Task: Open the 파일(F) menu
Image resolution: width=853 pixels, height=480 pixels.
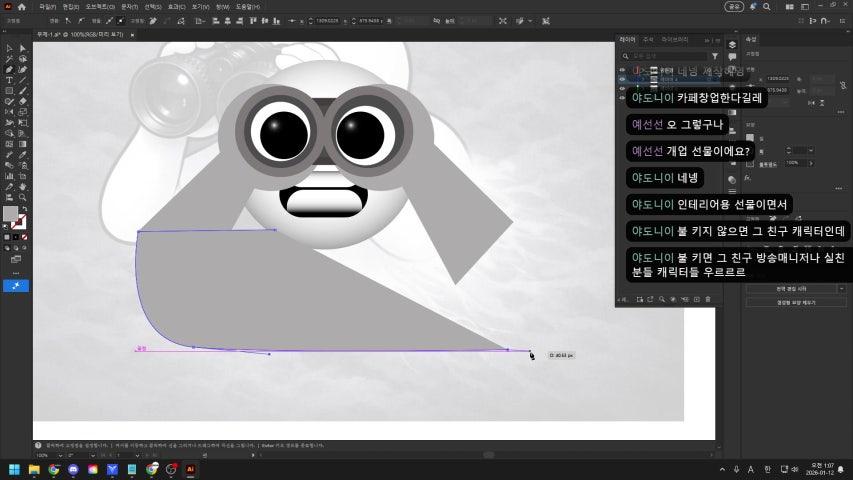Action: pos(47,7)
